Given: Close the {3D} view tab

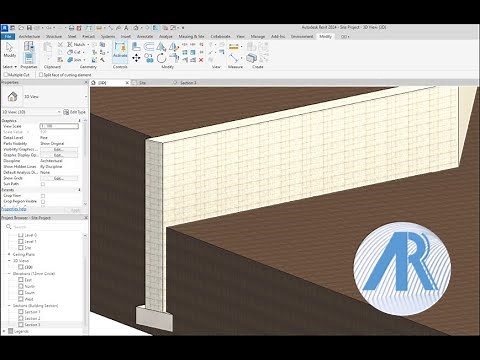Looking at the screenshot, I should point(127,83).
